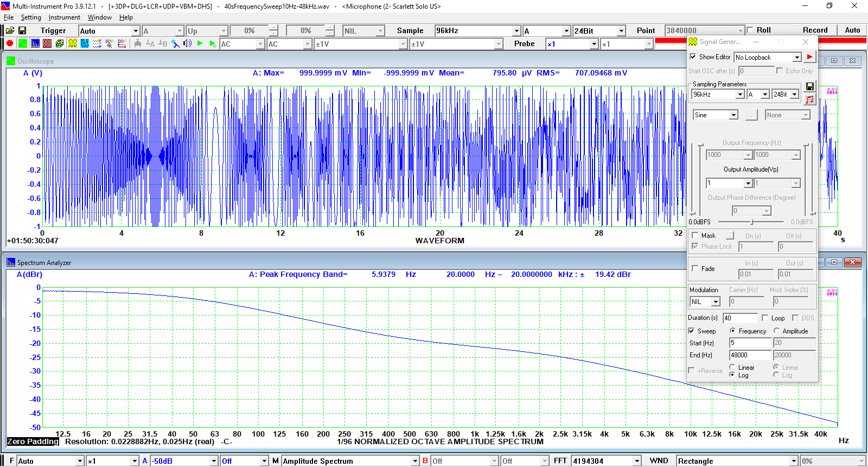Select the Linear sweep radio button
Screen dimensions: 868x467
point(732,368)
